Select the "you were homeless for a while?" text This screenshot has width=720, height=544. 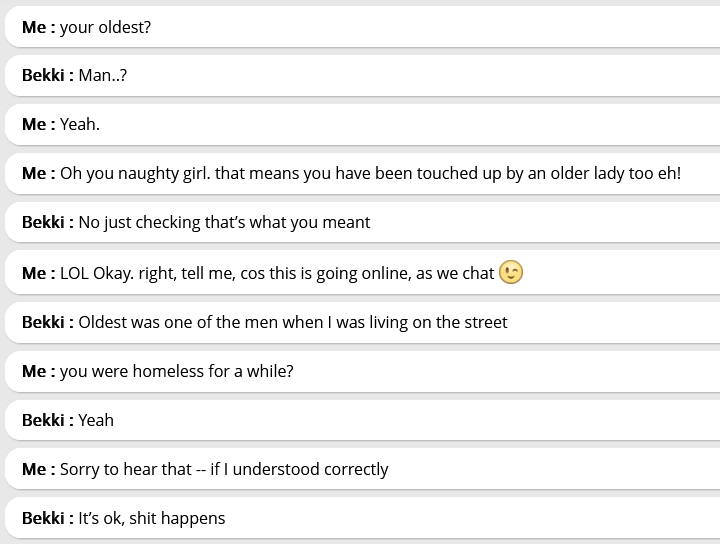coord(176,371)
